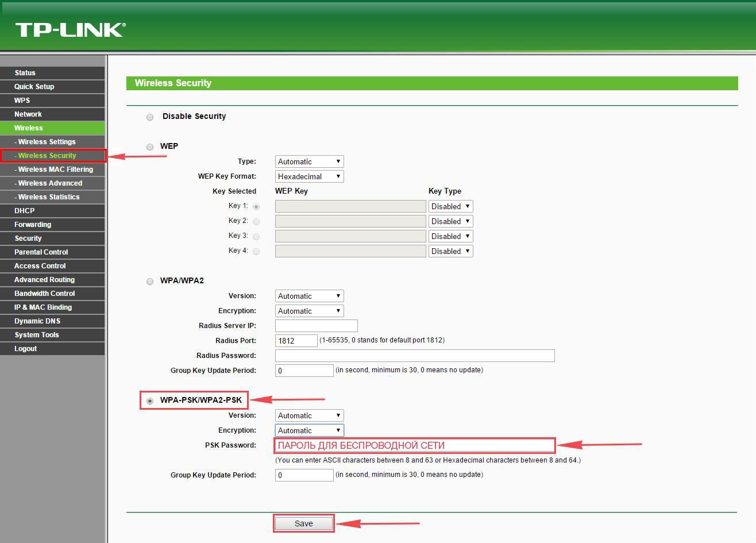Open WPA-PSK Version dropdown
Viewport: 756px width, 543px height.
310,415
